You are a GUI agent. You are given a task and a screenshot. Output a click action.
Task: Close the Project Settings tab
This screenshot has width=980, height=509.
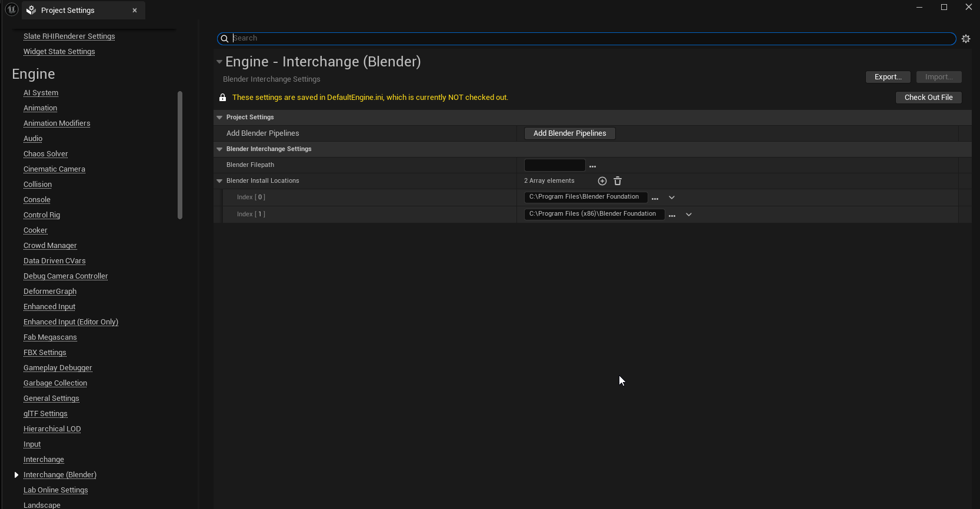tap(135, 10)
